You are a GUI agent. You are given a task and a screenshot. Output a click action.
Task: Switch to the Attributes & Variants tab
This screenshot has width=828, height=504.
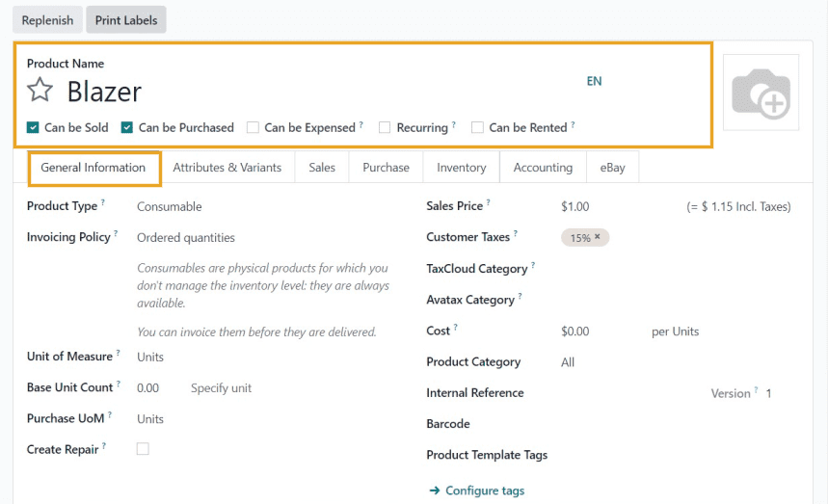pos(227,168)
